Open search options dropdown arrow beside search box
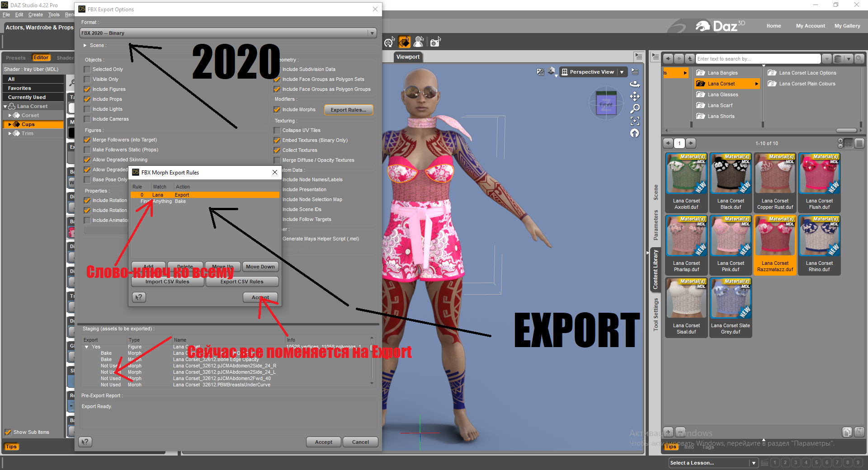 pyautogui.click(x=826, y=59)
